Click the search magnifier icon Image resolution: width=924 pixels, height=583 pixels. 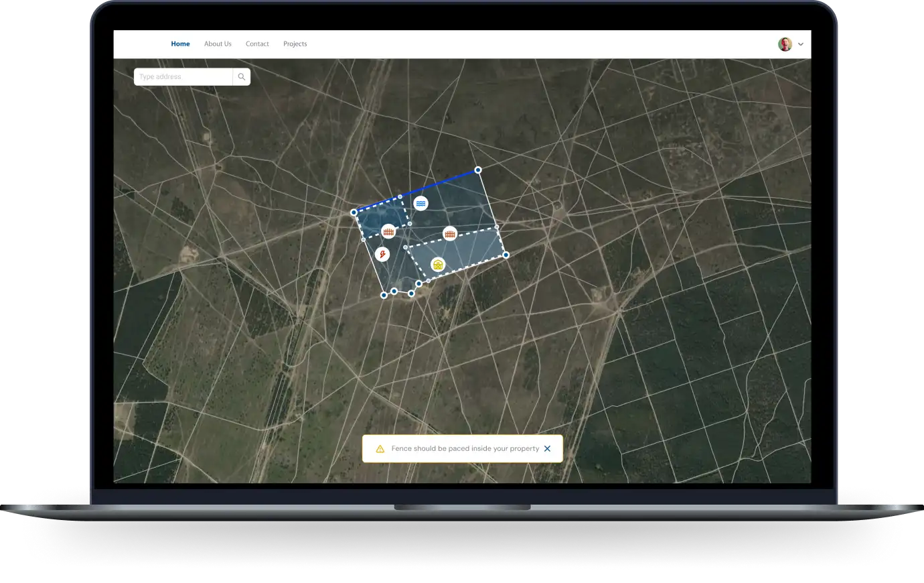(x=242, y=77)
